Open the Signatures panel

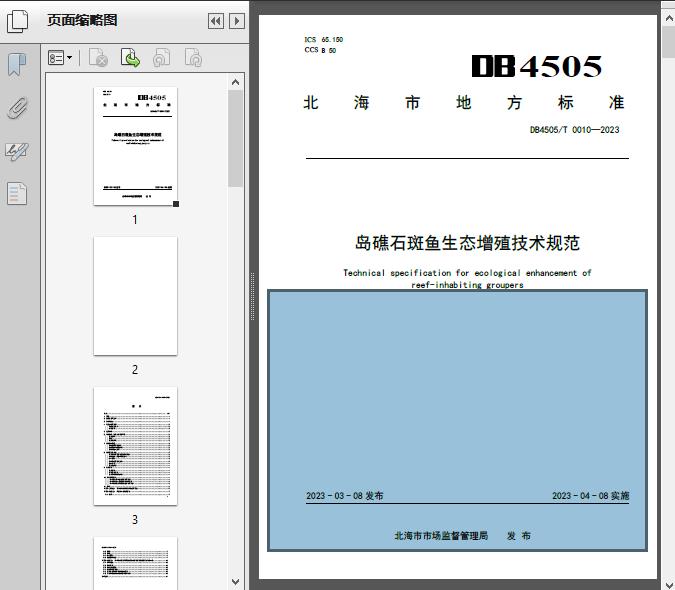click(17, 151)
